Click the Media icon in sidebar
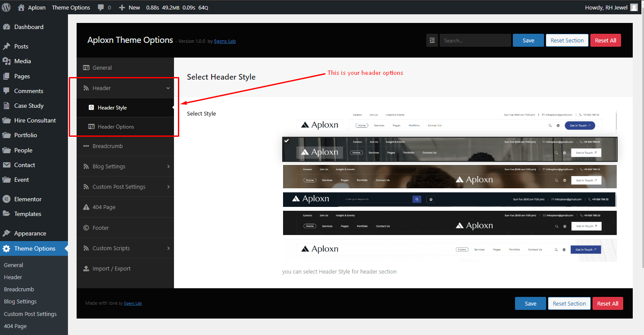This screenshot has width=644, height=335. [6, 61]
